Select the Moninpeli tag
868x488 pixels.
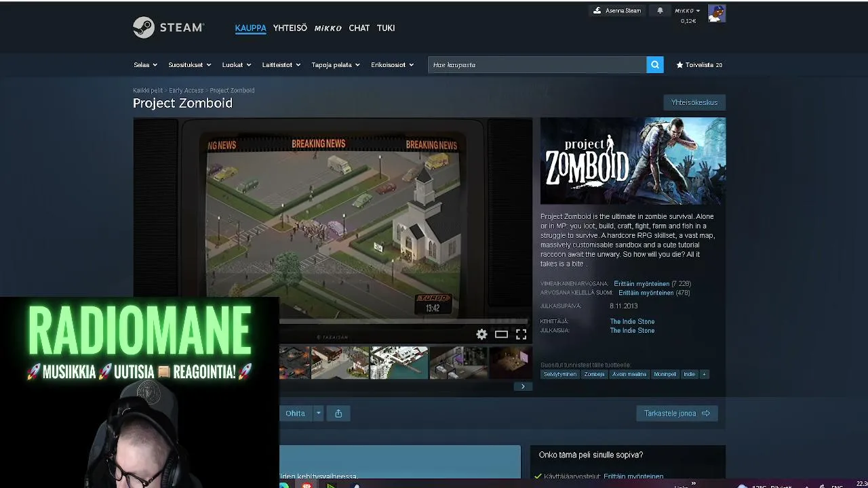point(665,374)
